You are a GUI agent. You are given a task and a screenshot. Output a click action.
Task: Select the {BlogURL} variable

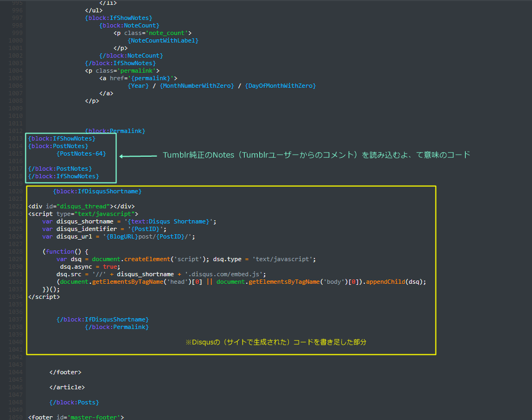point(122,236)
